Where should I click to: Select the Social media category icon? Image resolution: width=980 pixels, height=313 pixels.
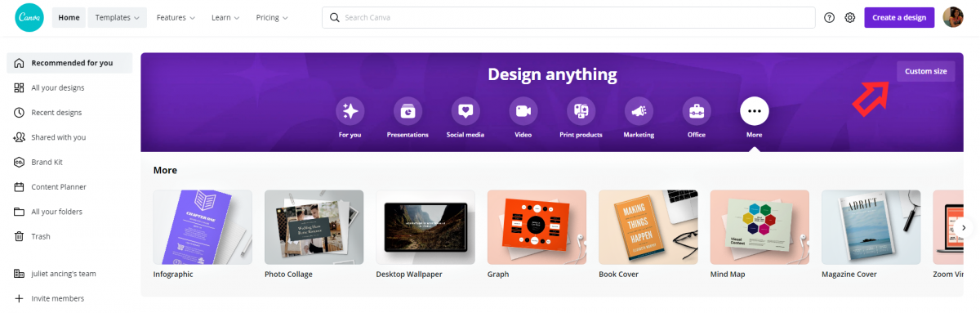pyautogui.click(x=465, y=110)
